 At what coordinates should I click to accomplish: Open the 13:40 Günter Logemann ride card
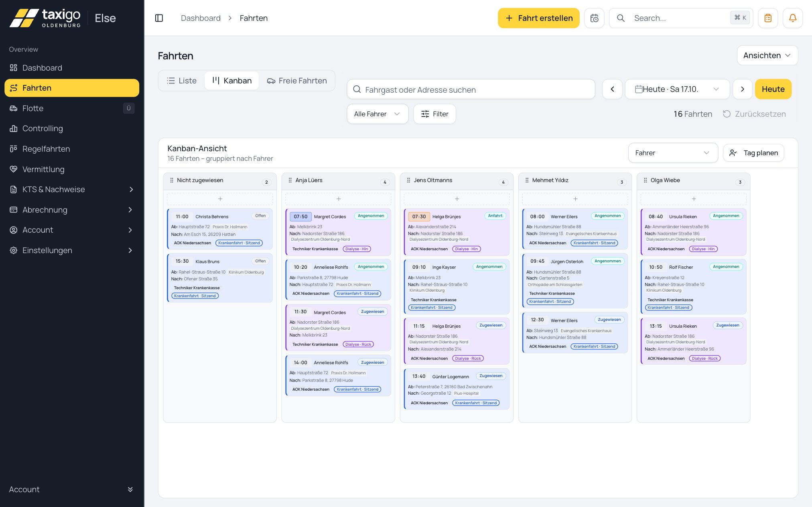pos(457,389)
